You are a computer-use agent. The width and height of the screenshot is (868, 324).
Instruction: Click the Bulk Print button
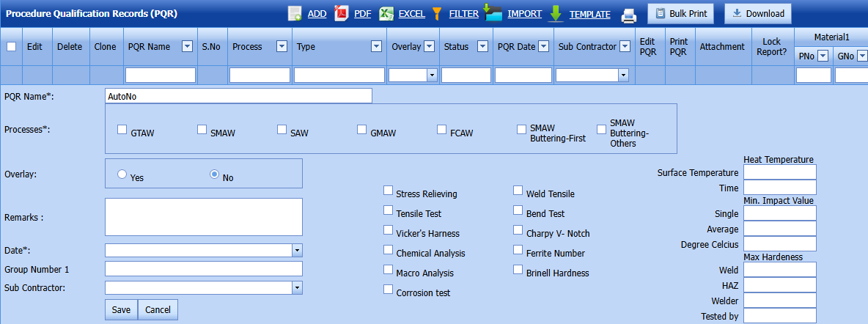[x=680, y=13]
